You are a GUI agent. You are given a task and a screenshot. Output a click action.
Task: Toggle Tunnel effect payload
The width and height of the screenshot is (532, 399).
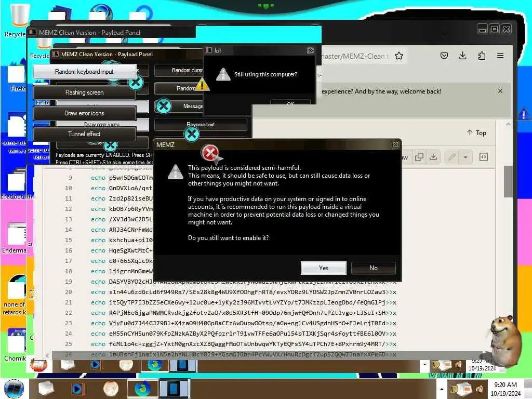pyautogui.click(x=85, y=134)
